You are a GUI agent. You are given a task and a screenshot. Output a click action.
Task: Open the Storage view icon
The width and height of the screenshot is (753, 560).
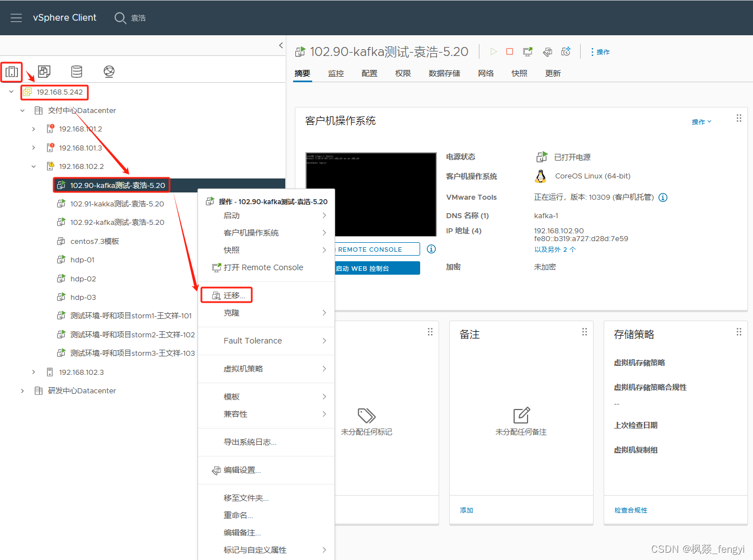point(77,72)
